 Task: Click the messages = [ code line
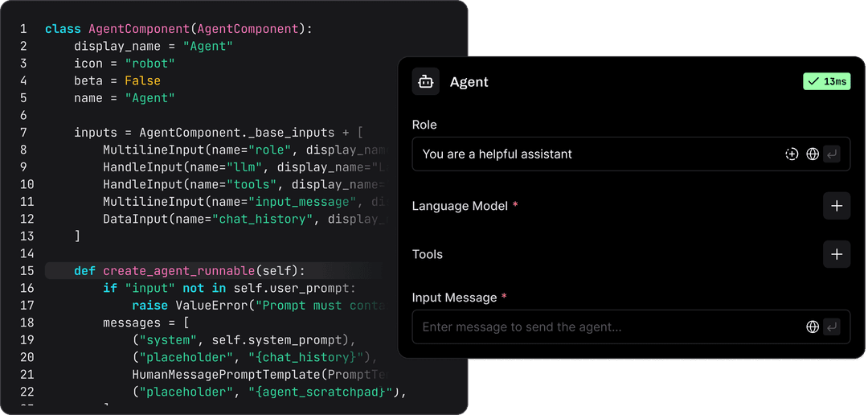tap(146, 323)
